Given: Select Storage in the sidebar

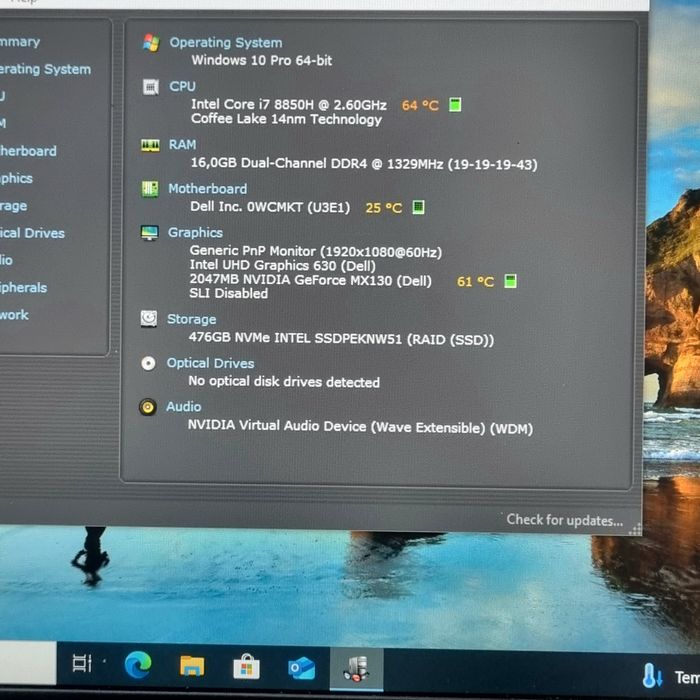Looking at the screenshot, I should coord(13,206).
